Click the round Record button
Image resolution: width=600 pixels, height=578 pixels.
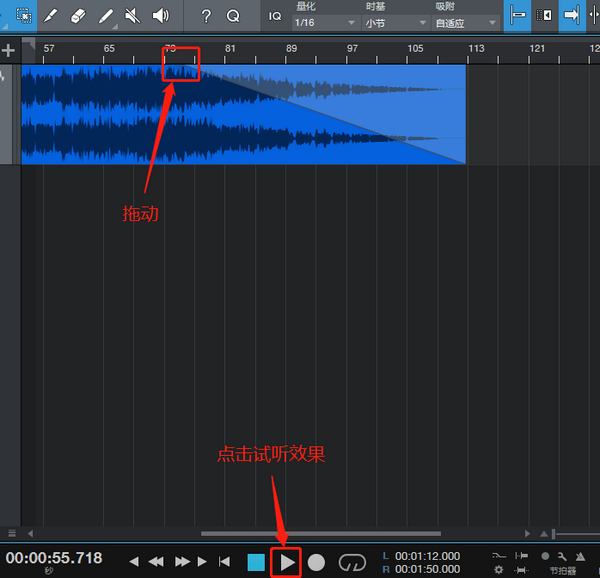(316, 562)
